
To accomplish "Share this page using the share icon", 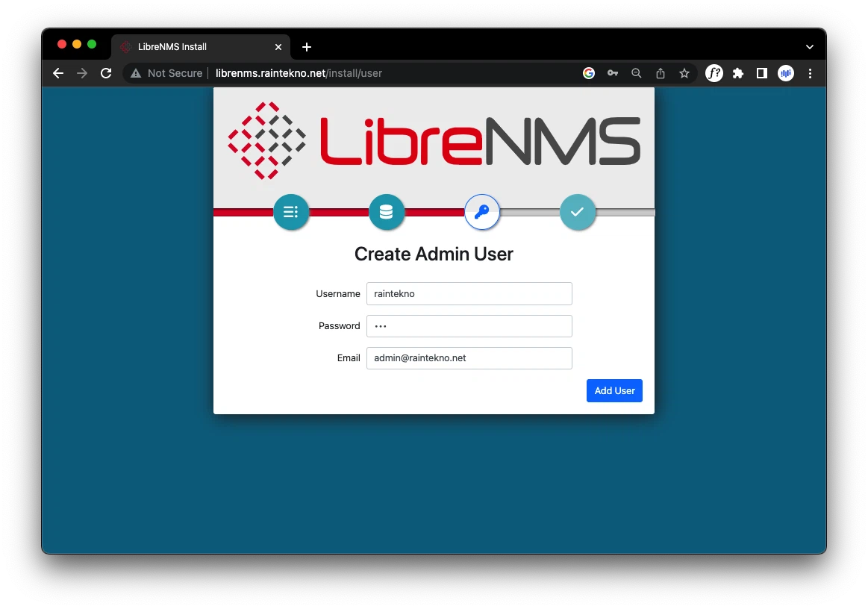I will (x=661, y=73).
